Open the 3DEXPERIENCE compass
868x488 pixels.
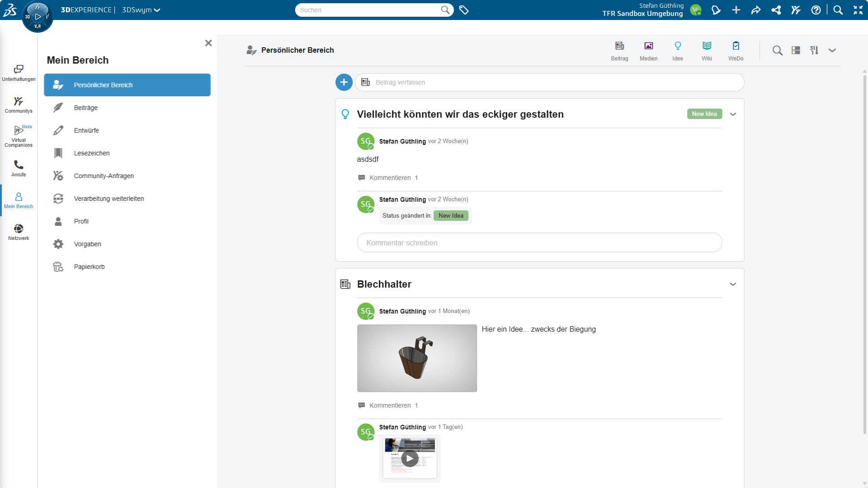pos(38,17)
